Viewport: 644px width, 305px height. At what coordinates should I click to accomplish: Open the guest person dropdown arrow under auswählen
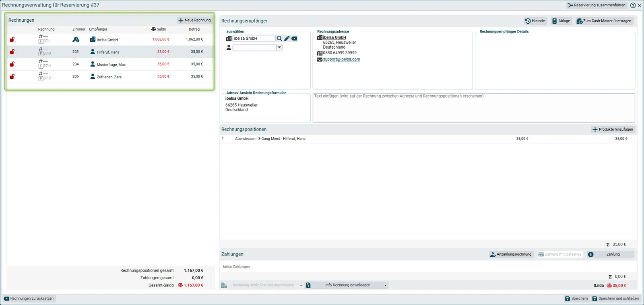(279, 47)
